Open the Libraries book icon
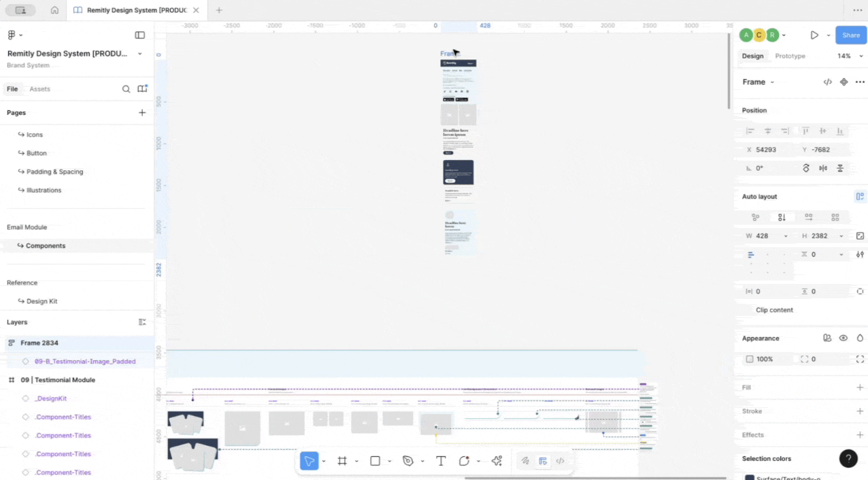 [x=142, y=89]
